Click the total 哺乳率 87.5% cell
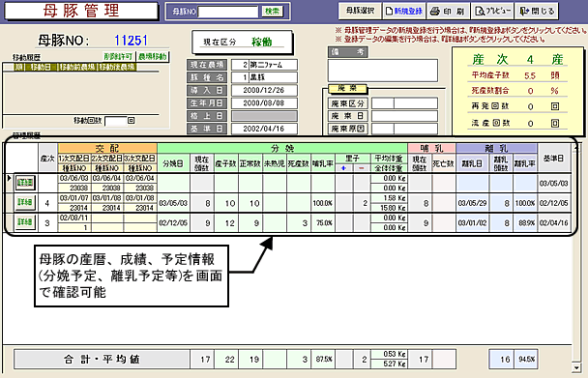Image resolution: width=588 pixels, height=378 pixels. pos(322,359)
